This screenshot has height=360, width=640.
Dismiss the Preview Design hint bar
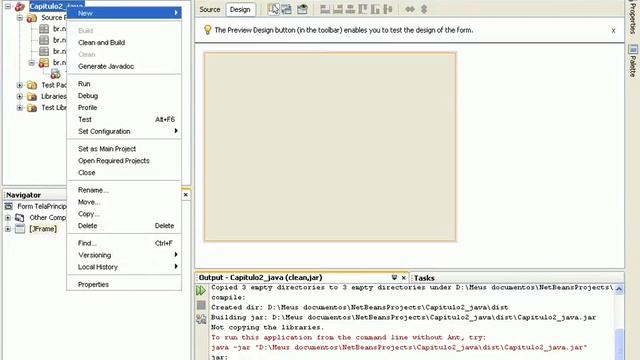pyautogui.click(x=613, y=30)
